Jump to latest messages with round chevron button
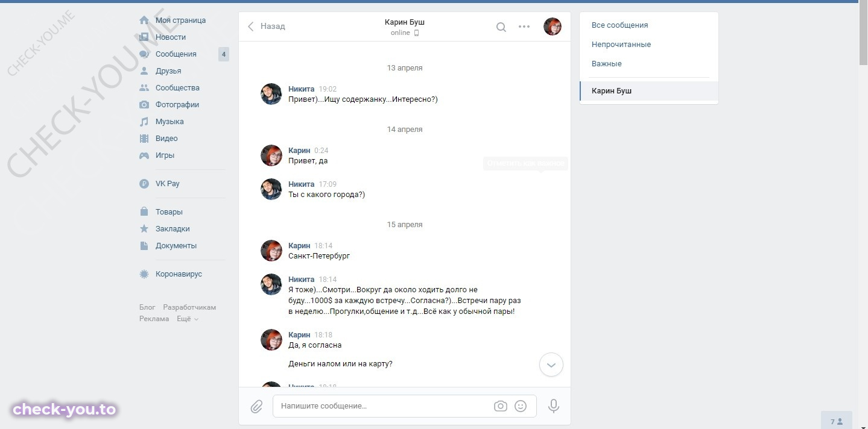 pos(551,365)
